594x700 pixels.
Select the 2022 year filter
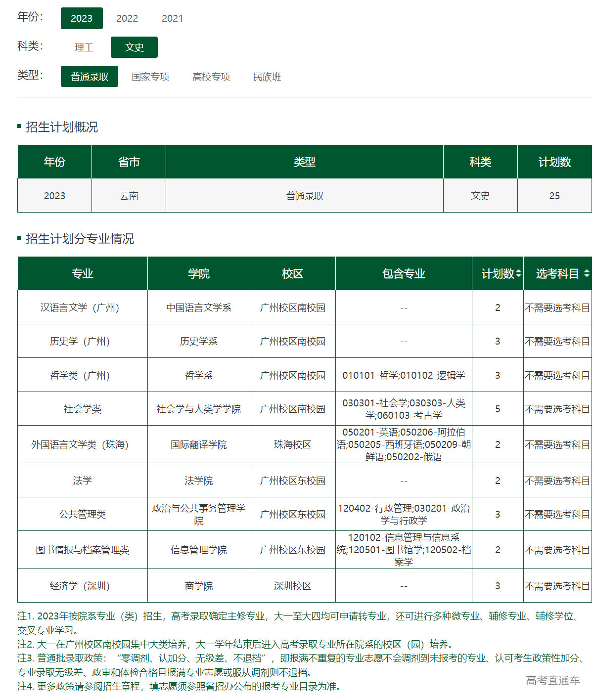pos(127,18)
